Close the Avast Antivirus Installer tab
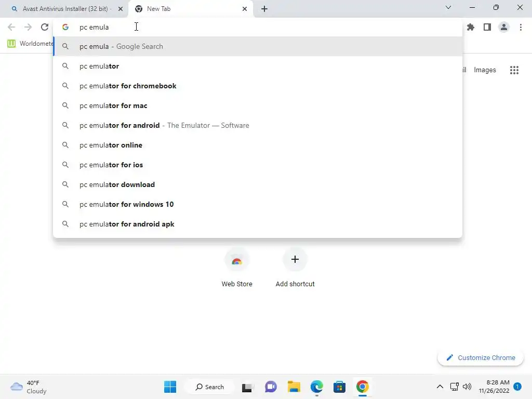 click(x=120, y=9)
